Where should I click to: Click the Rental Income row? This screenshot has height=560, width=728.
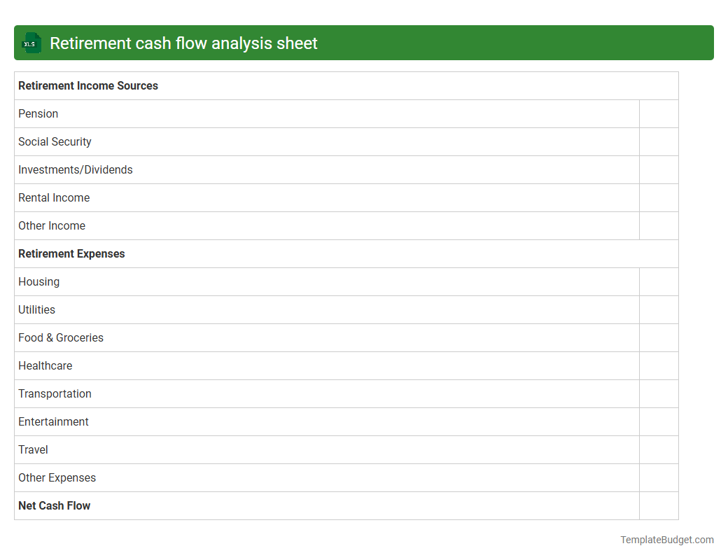[54, 197]
